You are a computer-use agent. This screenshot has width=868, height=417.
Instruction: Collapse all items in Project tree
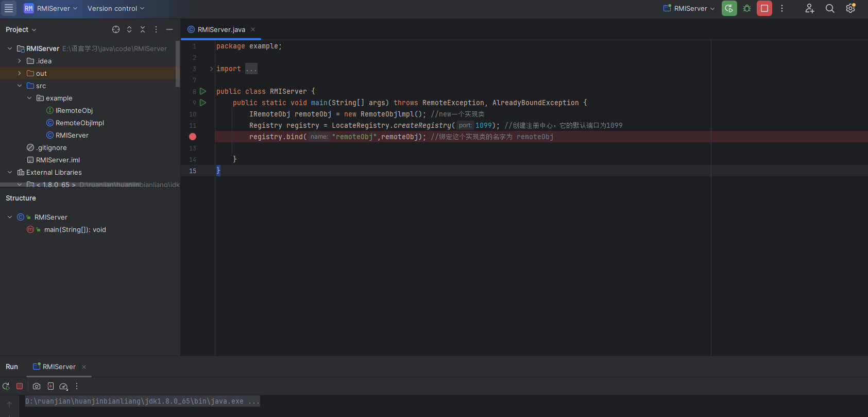point(143,29)
